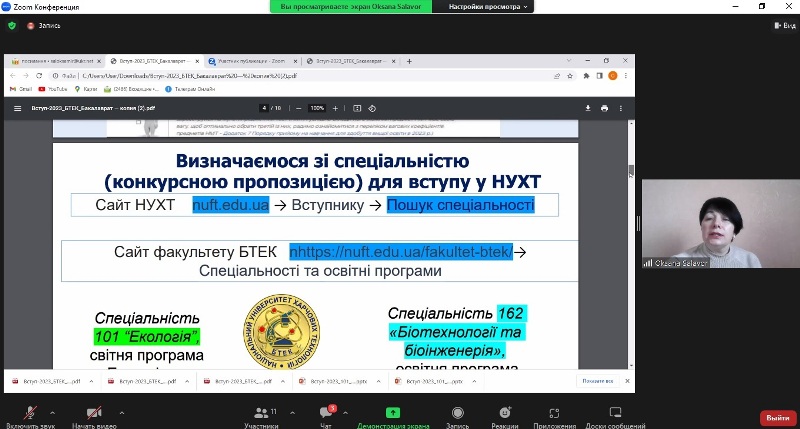800x429 pixels.
Task: Open Chrome profile avatar
Action: coord(613,75)
